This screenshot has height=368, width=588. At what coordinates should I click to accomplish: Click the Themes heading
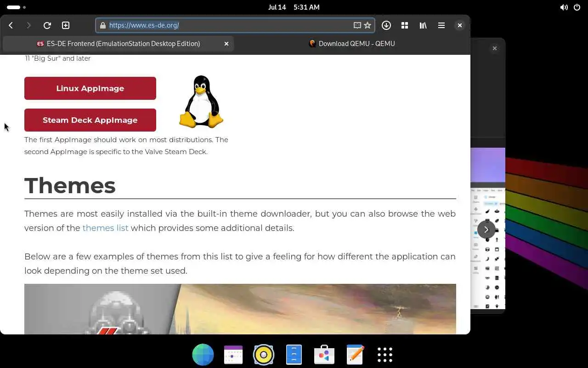70,185
